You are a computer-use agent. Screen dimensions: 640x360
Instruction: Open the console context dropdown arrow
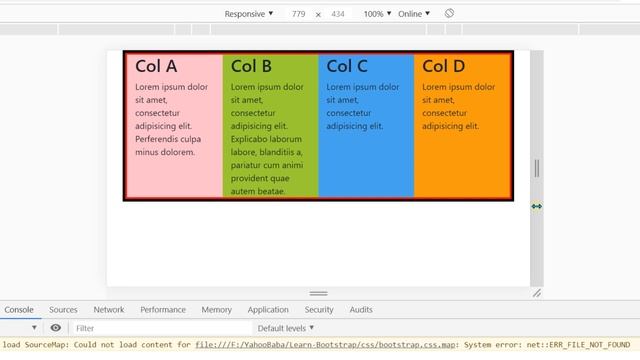click(x=34, y=328)
